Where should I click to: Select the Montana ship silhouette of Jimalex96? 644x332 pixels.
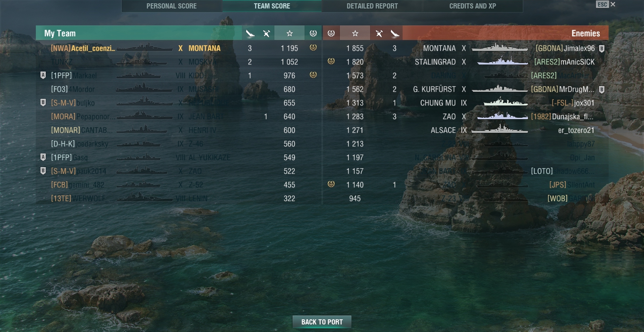pos(500,48)
